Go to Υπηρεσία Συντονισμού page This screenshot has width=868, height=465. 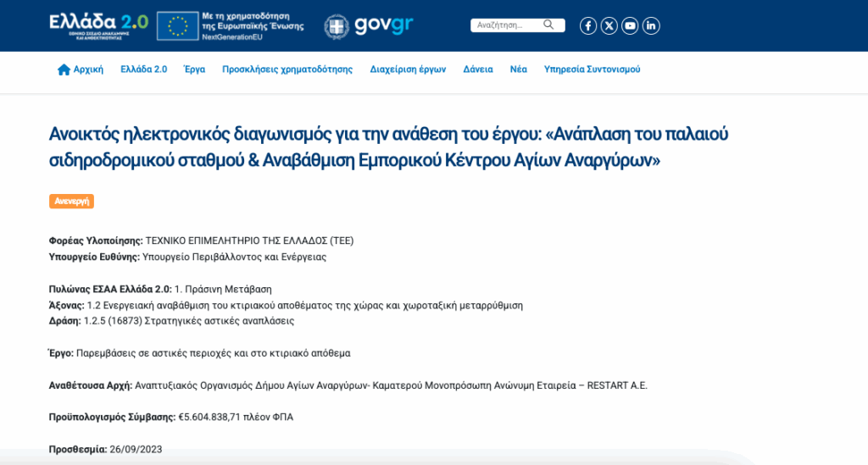pyautogui.click(x=592, y=69)
